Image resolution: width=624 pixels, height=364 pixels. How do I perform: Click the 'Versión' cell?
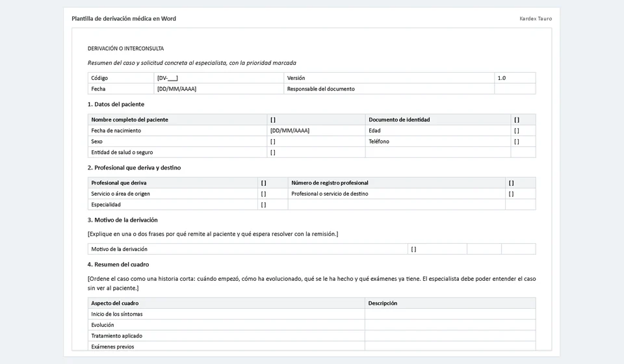(x=389, y=78)
